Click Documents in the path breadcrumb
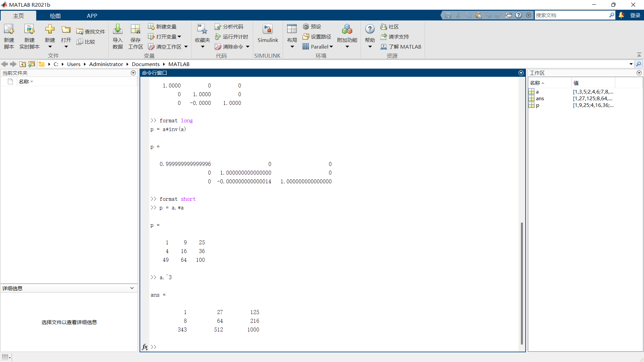Screen dimensions: 644x362 pyautogui.click(x=146, y=64)
